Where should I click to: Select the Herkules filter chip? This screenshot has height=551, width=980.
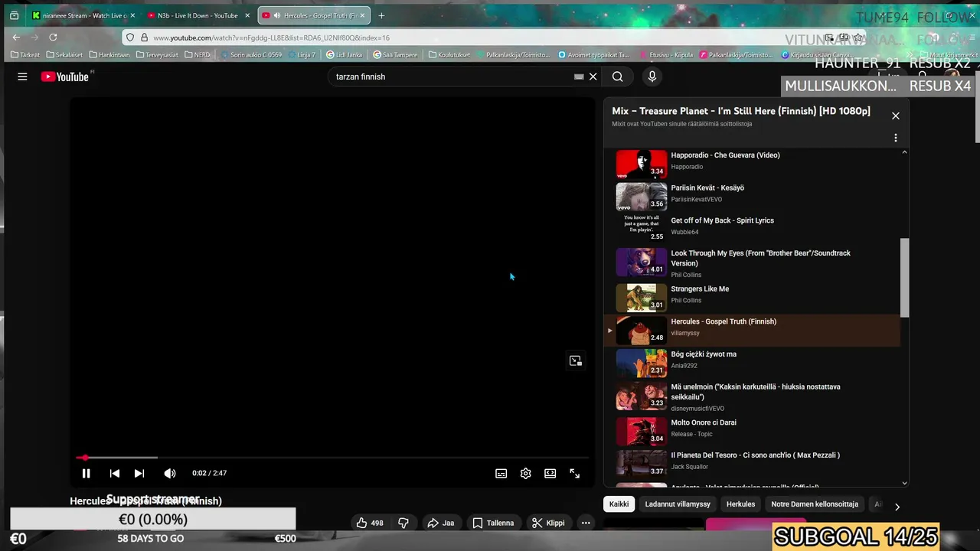point(740,504)
